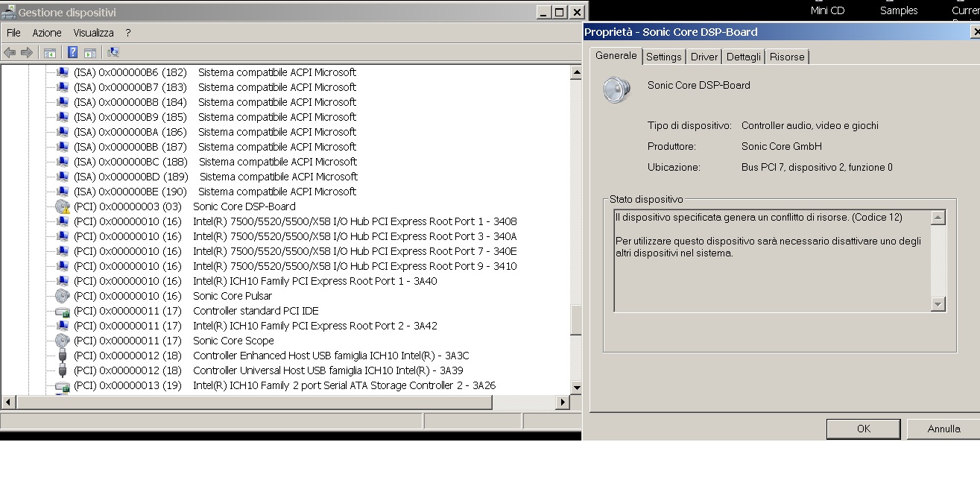Viewport: 980px width, 483px height.
Task: Open the Azione menu
Action: [x=47, y=33]
